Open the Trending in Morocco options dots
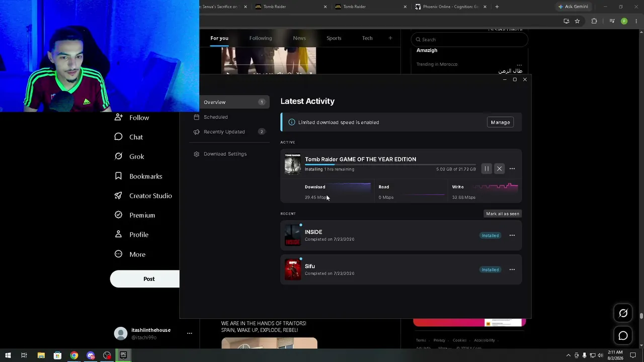Viewport: 644px width, 362px height. [519, 64]
